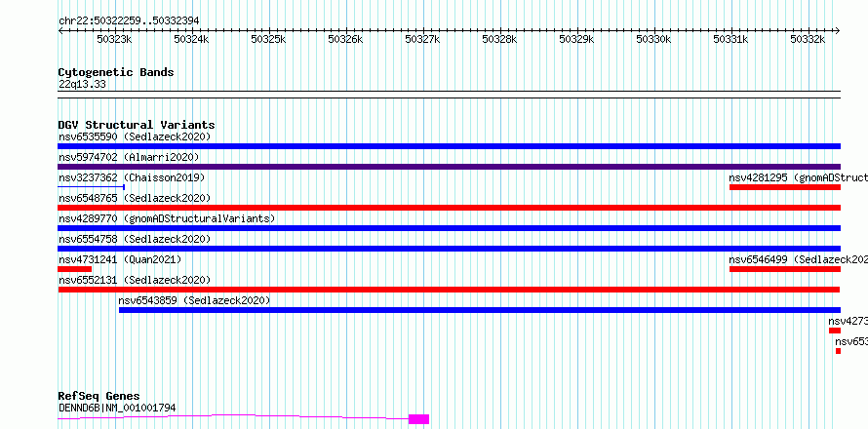The width and height of the screenshot is (868, 429).
Task: Click the nsv4281295 gnomAD variant label
Action: (798, 177)
